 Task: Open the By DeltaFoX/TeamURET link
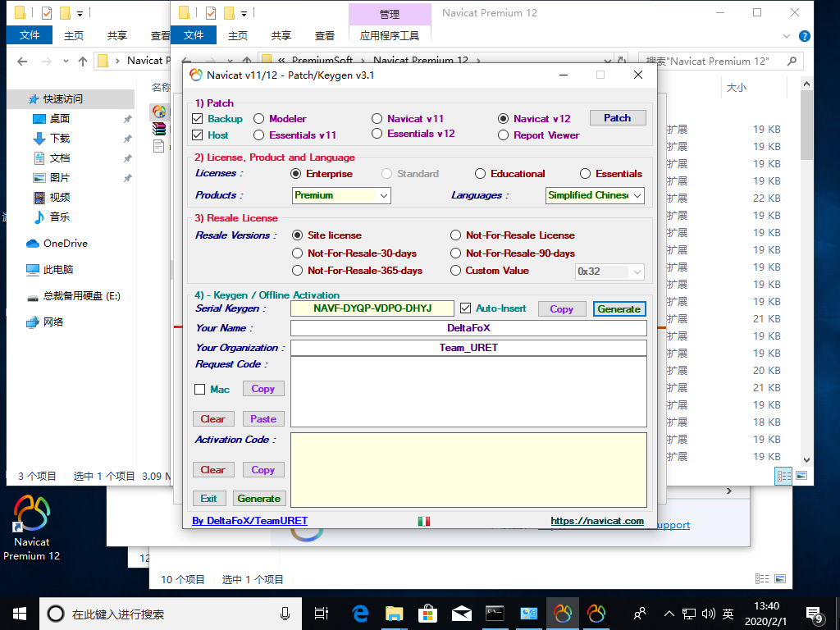pyautogui.click(x=249, y=521)
